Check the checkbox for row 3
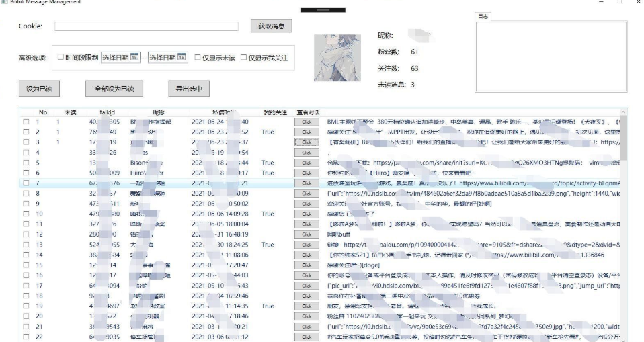 26,142
